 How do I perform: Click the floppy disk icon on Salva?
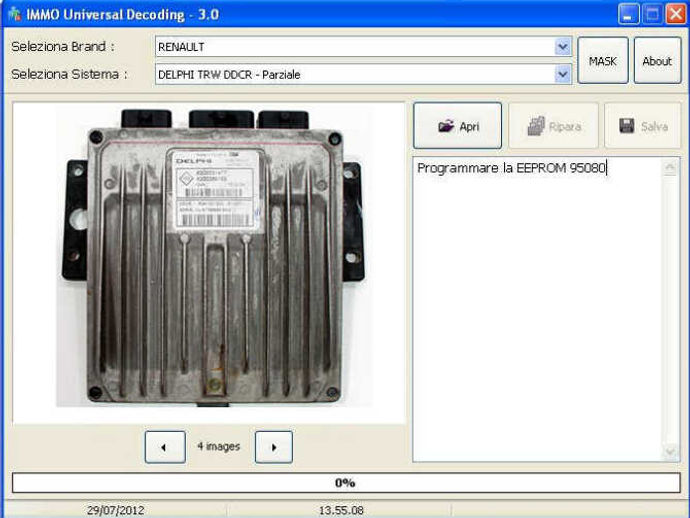pos(627,126)
